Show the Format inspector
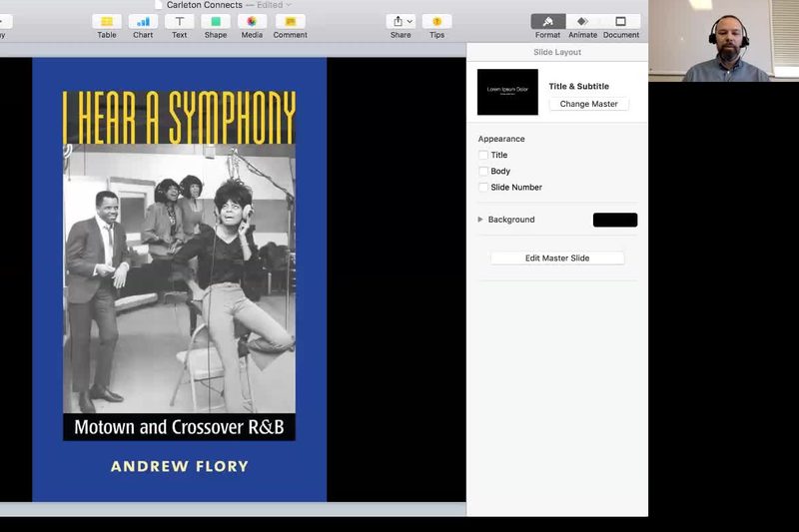Screen dimensions: 799x532 [547, 21]
